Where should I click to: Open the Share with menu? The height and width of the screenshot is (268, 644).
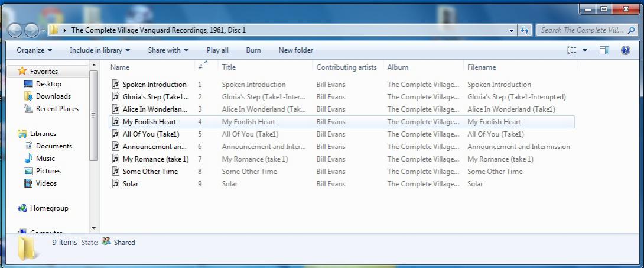pos(168,50)
